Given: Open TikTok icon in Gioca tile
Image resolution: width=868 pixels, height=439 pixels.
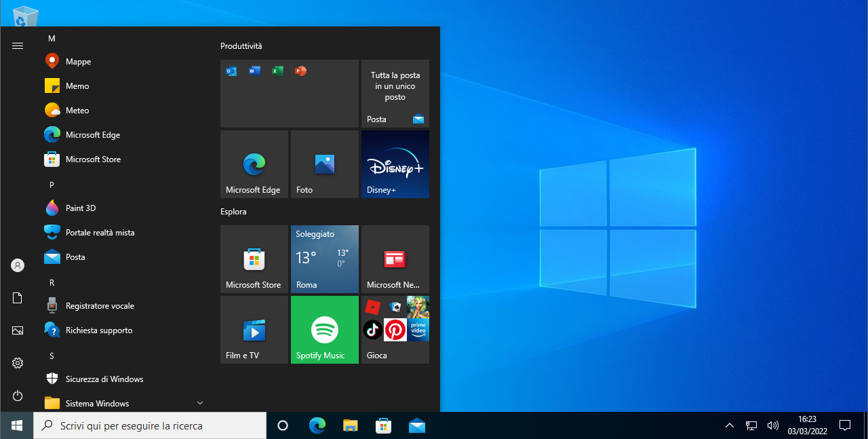Looking at the screenshot, I should (x=372, y=330).
